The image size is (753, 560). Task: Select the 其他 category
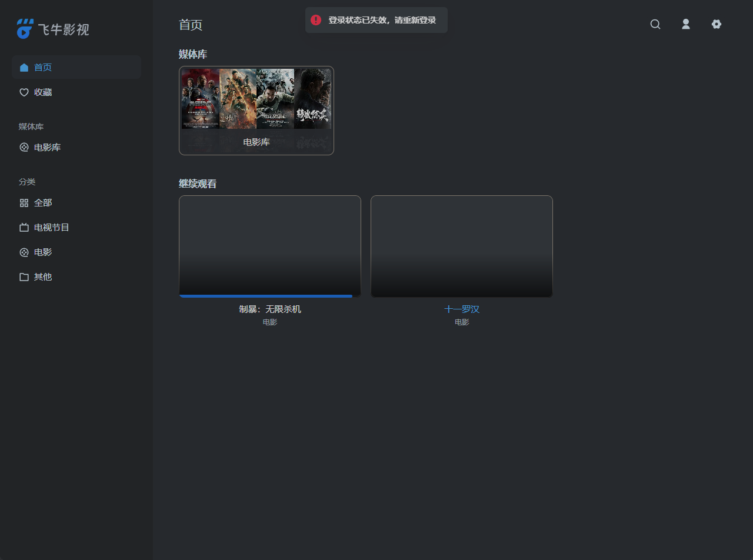coord(76,277)
